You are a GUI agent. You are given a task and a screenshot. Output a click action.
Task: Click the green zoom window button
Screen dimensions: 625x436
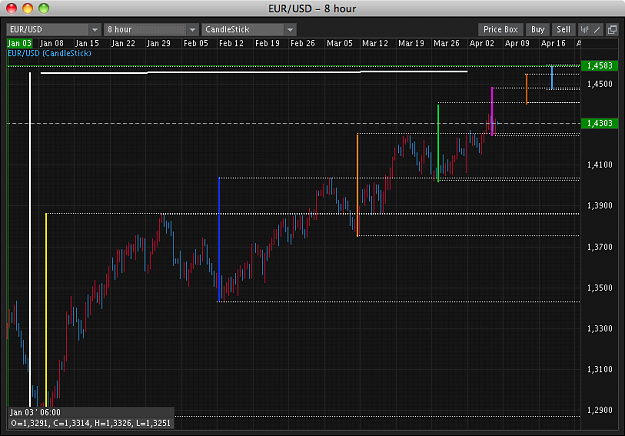[x=43, y=8]
